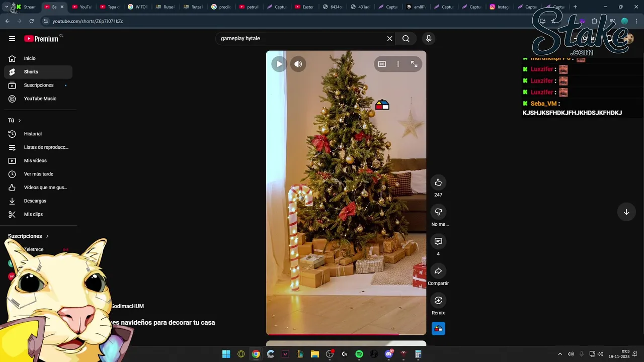The image size is (644, 362).
Task: Switch to the Instagram tab
Action: point(500,7)
